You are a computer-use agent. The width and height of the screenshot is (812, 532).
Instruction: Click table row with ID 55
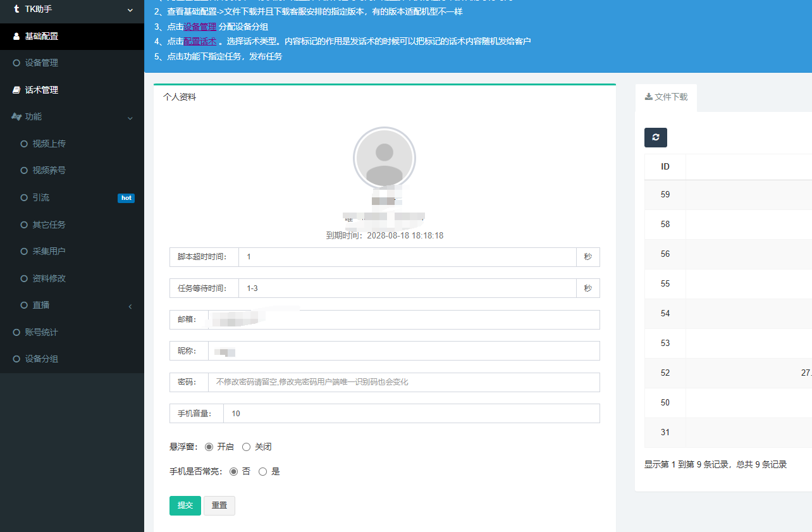(x=729, y=283)
